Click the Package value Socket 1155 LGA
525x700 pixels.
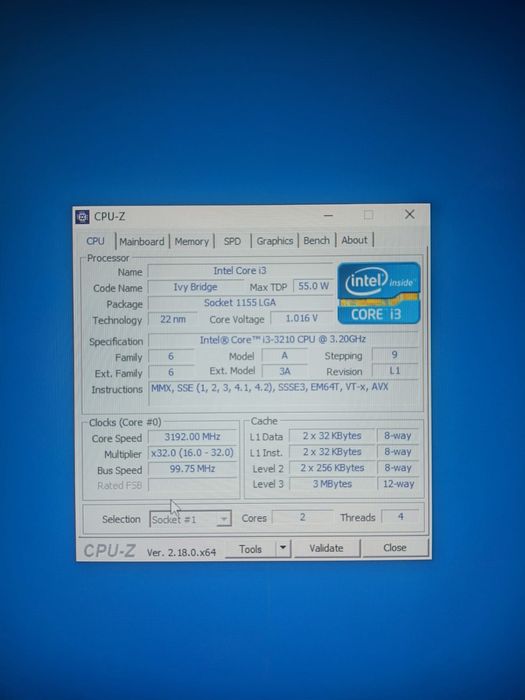coord(240,303)
